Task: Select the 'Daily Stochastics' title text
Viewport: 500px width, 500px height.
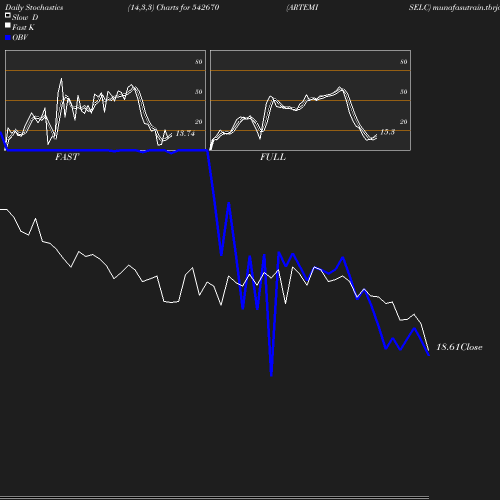Action: click(34, 8)
